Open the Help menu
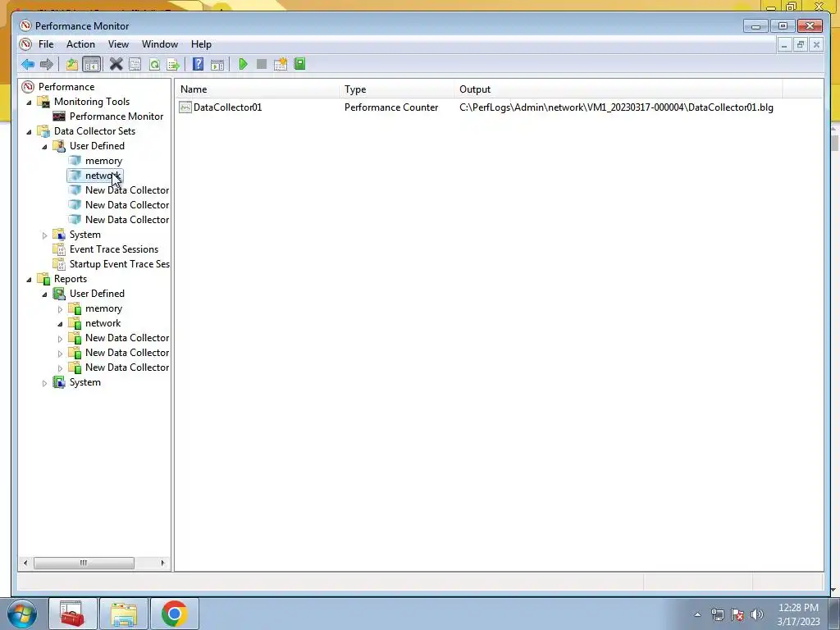Viewport: 840px width, 630px height. pyautogui.click(x=201, y=44)
